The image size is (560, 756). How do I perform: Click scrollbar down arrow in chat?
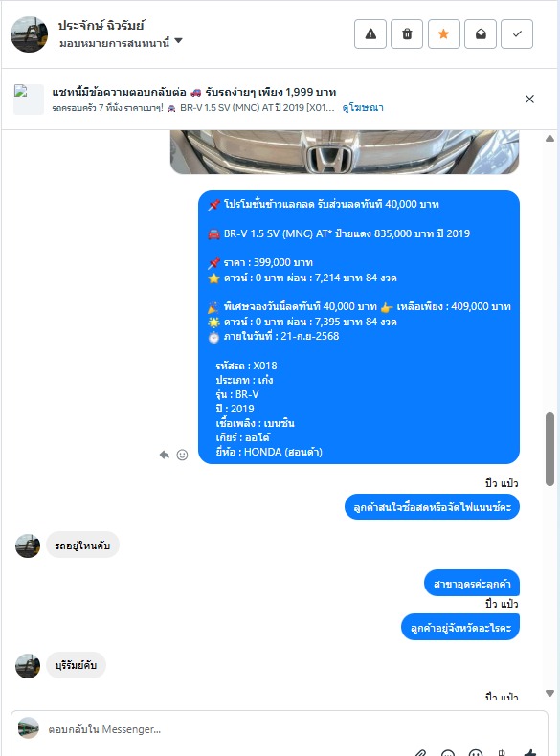coord(549,694)
